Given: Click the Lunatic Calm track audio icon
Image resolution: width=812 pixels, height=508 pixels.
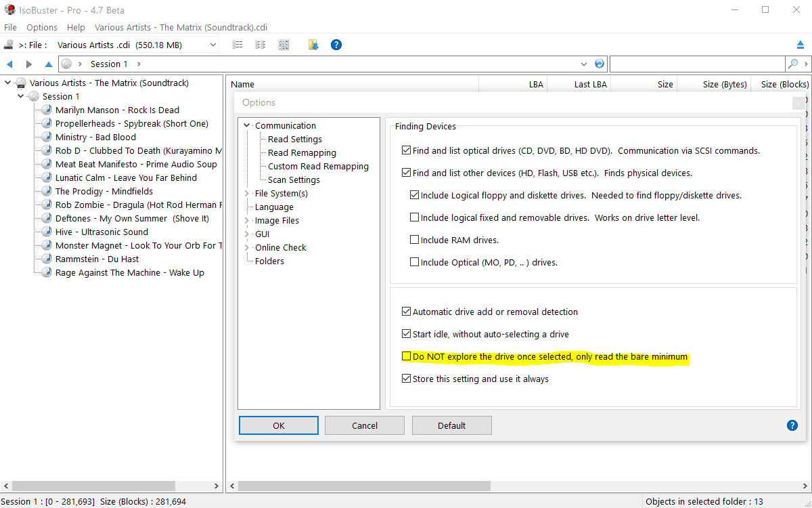Looking at the screenshot, I should click(47, 177).
